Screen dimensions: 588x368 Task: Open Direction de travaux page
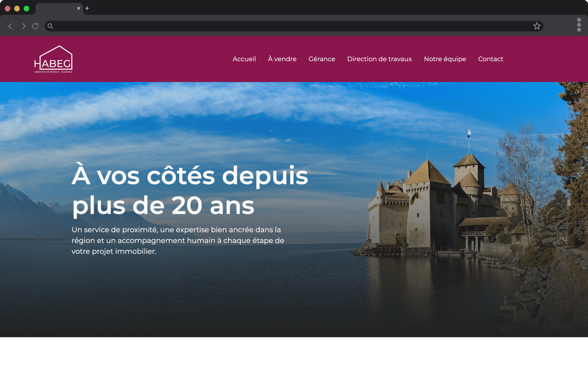point(379,59)
